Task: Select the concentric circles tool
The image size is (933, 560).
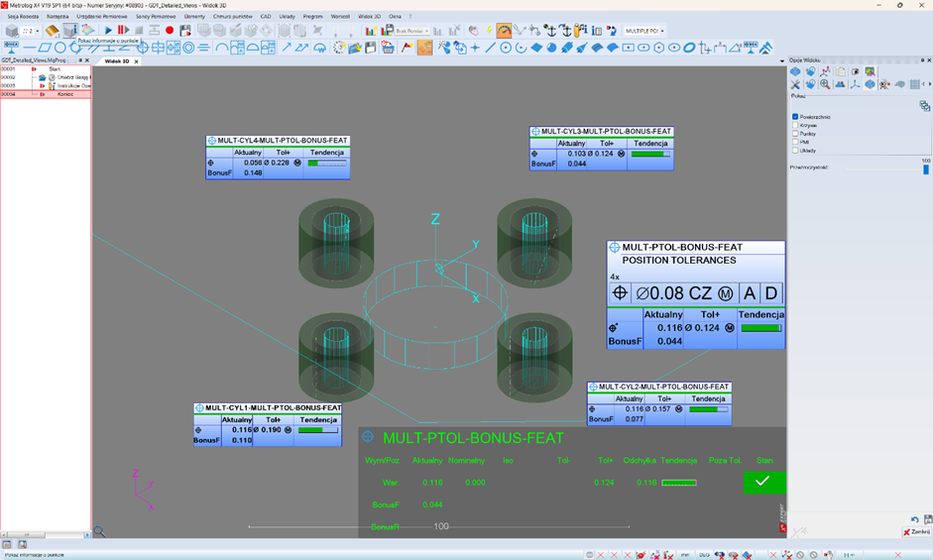Action: [x=188, y=48]
